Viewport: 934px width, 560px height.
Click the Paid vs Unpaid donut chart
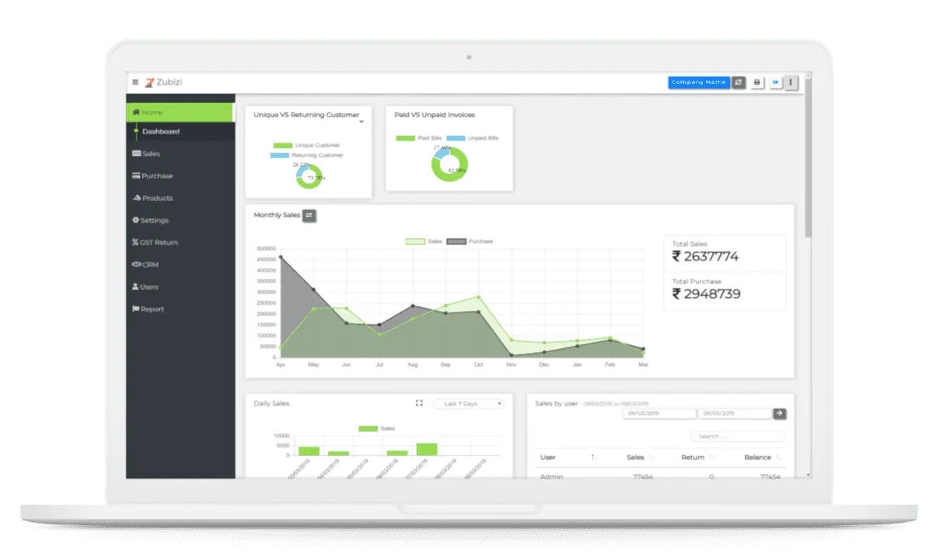pos(450,164)
